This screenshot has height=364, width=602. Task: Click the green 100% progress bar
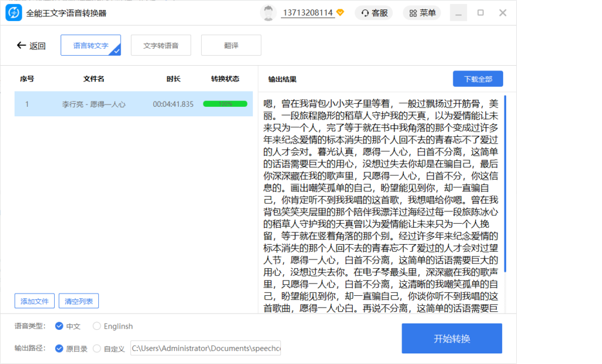225,104
